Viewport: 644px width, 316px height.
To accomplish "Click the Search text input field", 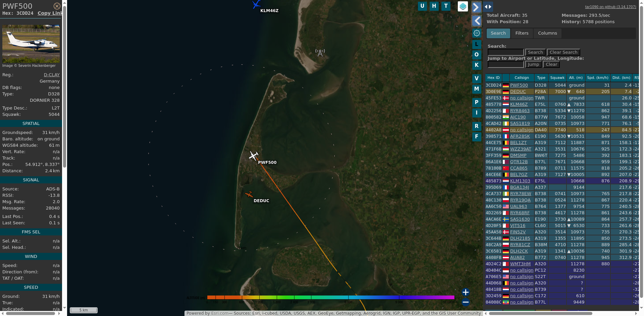I will pyautogui.click(x=505, y=52).
